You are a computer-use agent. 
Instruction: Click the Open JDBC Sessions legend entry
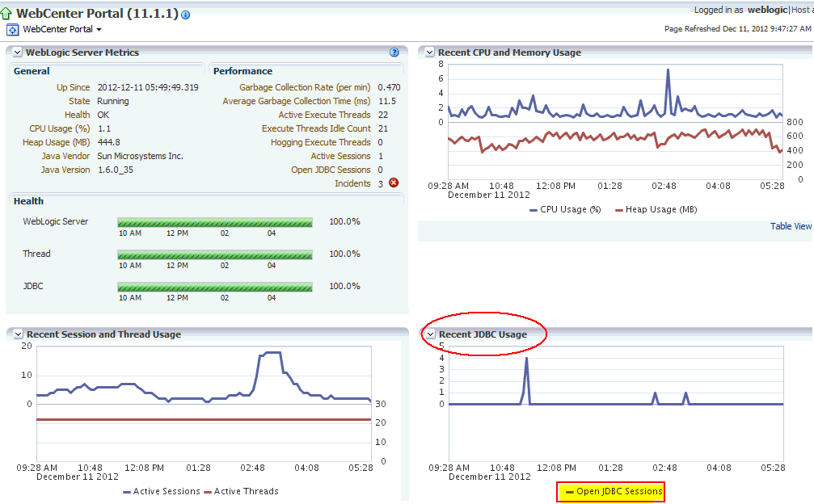[614, 491]
